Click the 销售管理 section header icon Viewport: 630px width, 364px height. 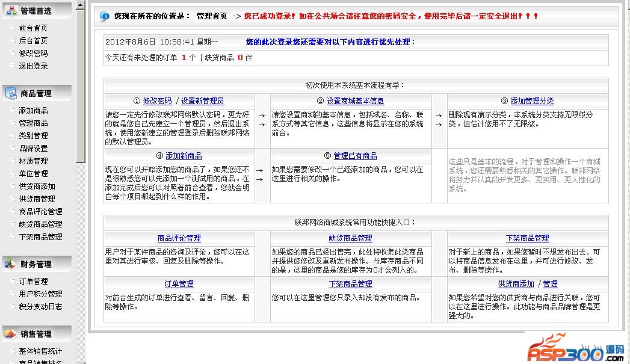pos(10,334)
